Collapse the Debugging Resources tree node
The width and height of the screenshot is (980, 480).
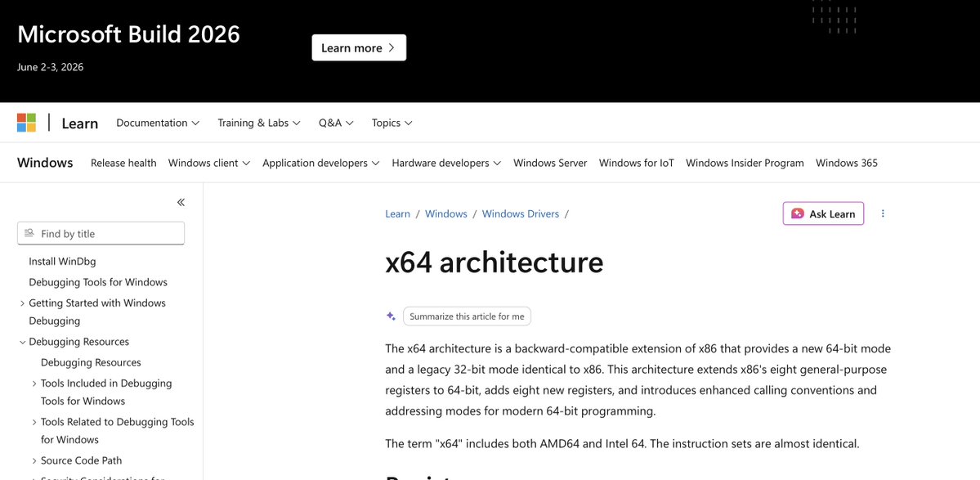tap(23, 342)
